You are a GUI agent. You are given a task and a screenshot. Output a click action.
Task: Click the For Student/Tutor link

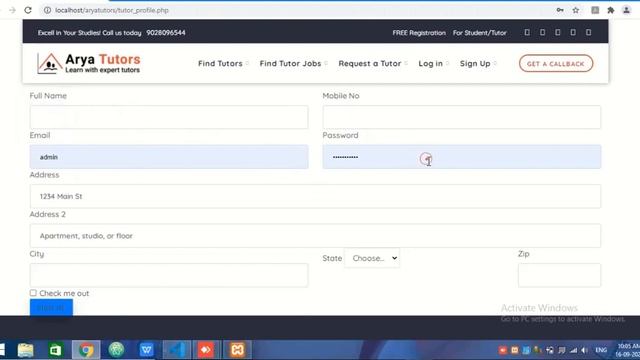click(480, 33)
